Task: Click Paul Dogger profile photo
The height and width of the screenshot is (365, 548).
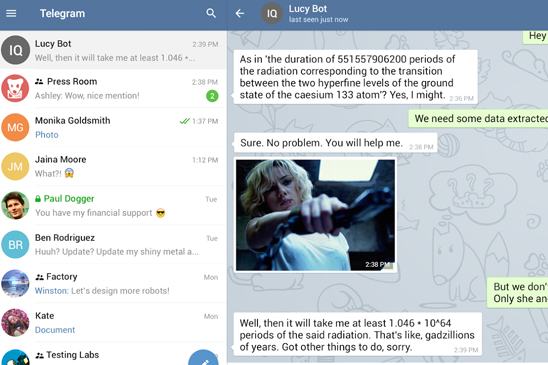Action: tap(15, 206)
